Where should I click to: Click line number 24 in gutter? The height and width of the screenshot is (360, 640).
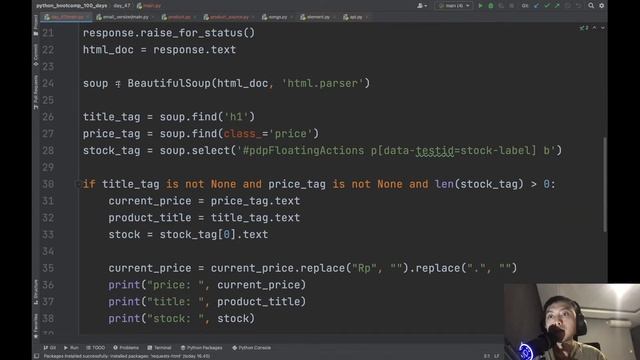tap(48, 83)
